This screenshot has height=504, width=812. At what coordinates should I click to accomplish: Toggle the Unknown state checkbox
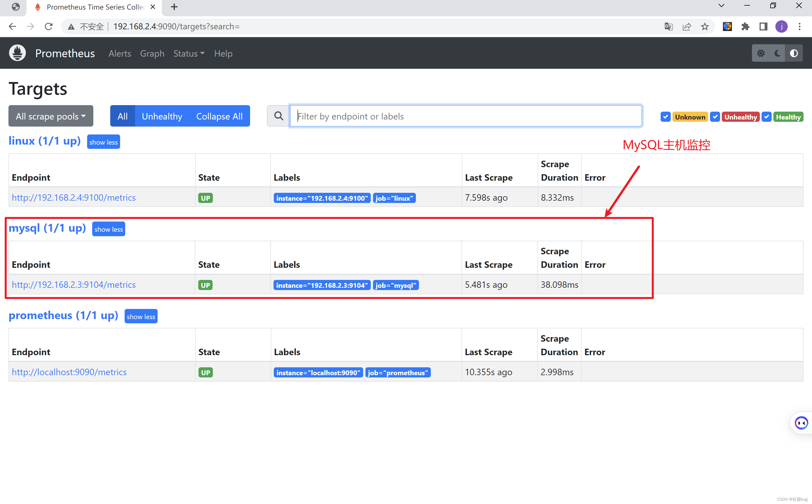(665, 117)
